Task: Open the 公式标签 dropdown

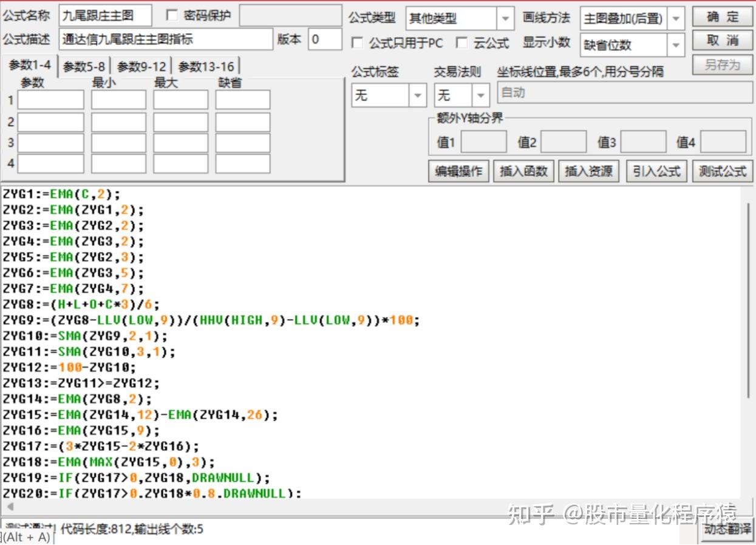Action: (x=418, y=95)
